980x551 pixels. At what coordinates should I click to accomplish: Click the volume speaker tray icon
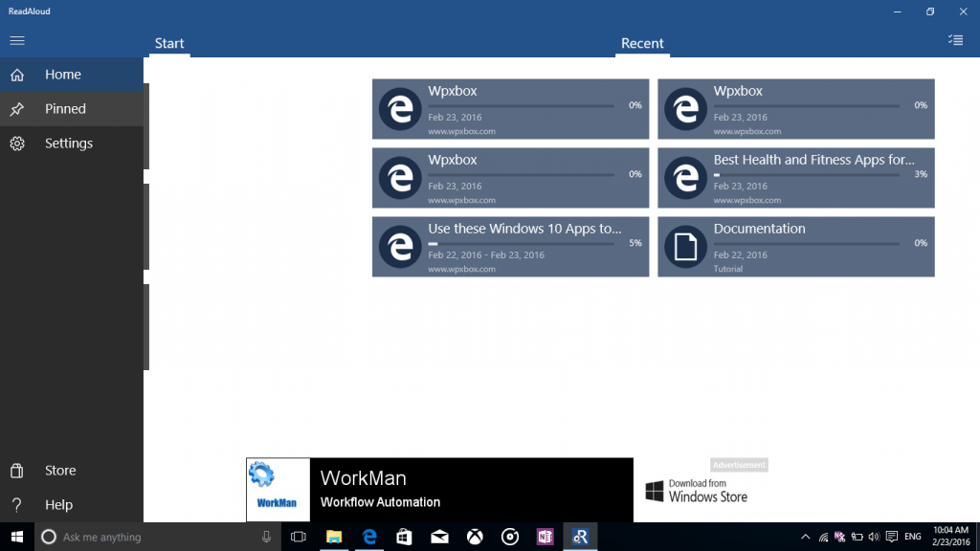click(x=874, y=537)
